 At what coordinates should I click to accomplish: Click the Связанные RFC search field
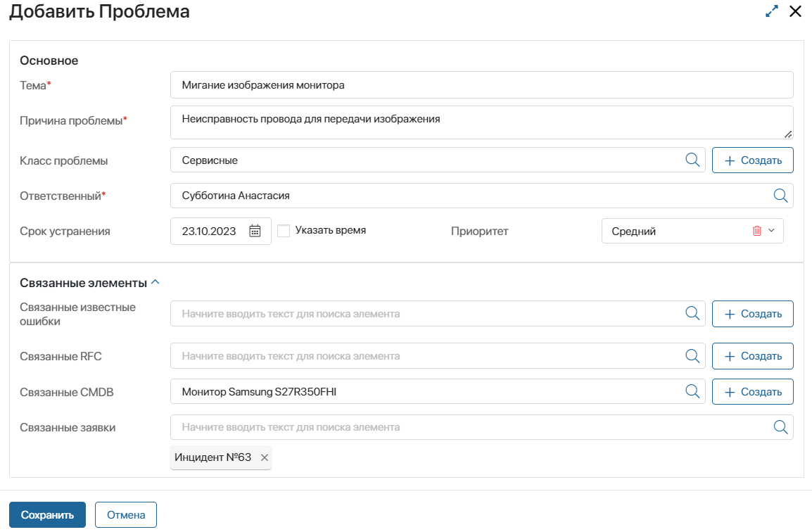coord(438,356)
